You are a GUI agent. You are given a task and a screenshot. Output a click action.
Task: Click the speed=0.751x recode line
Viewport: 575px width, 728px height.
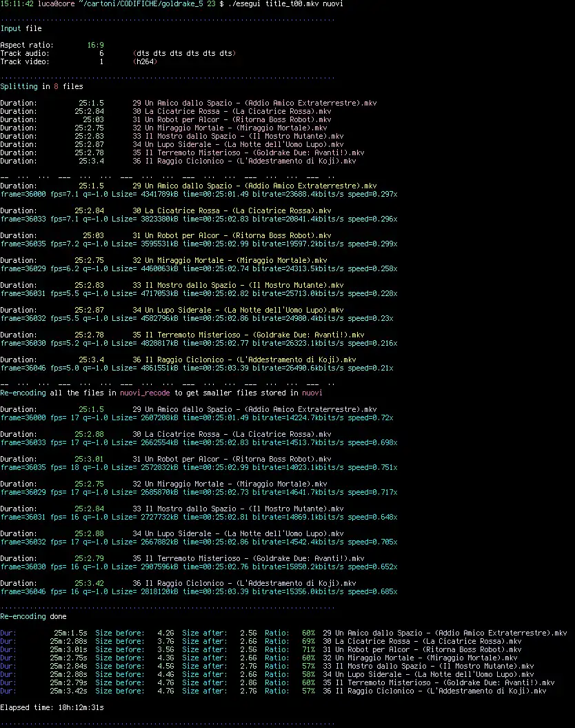pos(199,468)
